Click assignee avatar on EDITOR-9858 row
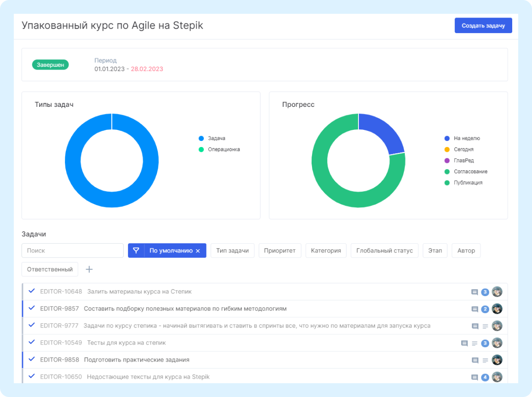Image resolution: width=532 pixels, height=397 pixels. tap(497, 360)
